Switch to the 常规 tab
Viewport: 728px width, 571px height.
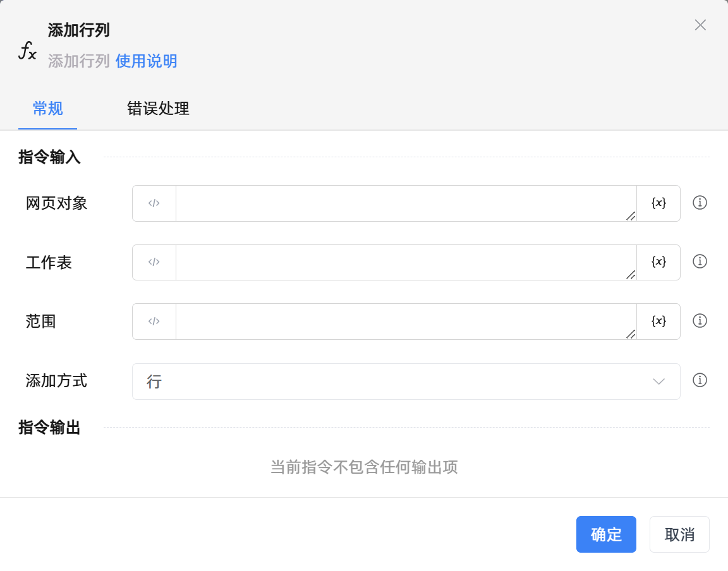click(x=47, y=109)
